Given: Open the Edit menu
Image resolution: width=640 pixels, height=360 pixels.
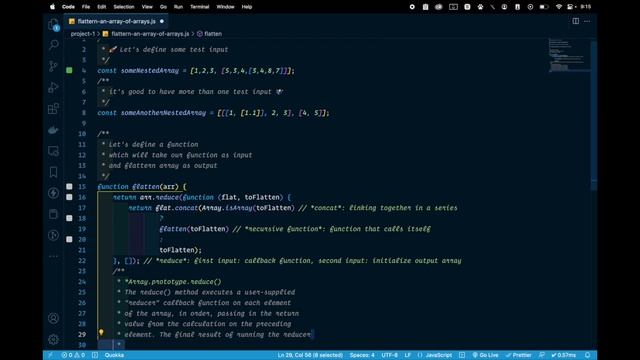Looking at the screenshot, I should 102,7.
